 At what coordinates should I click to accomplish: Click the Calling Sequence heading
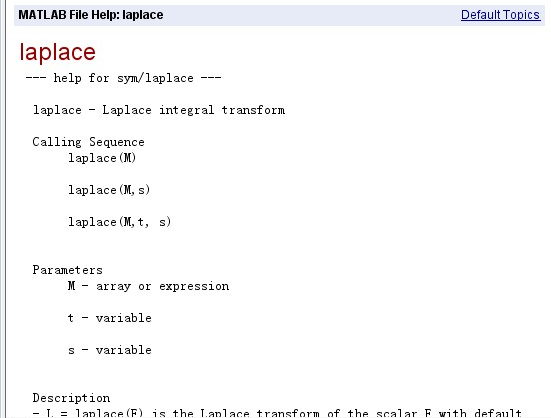(x=88, y=142)
